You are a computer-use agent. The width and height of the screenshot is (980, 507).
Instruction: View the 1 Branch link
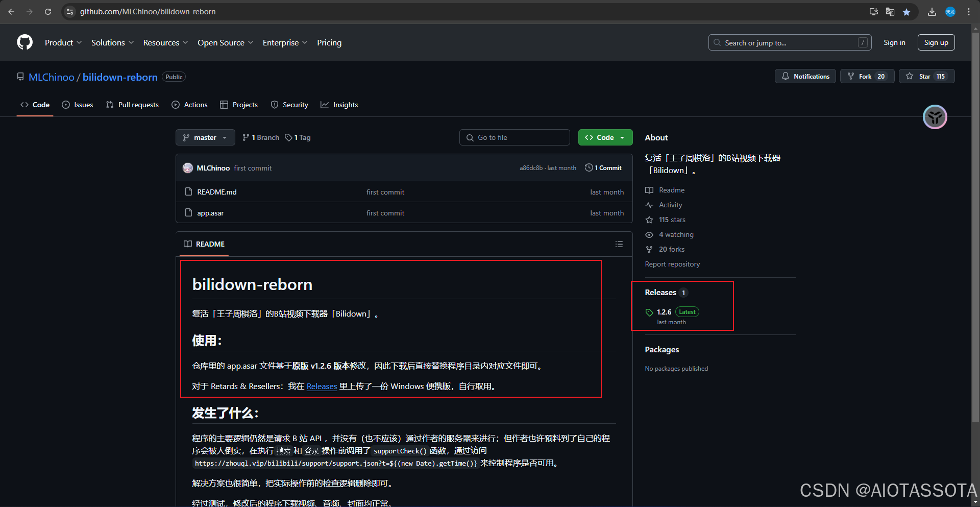click(261, 137)
